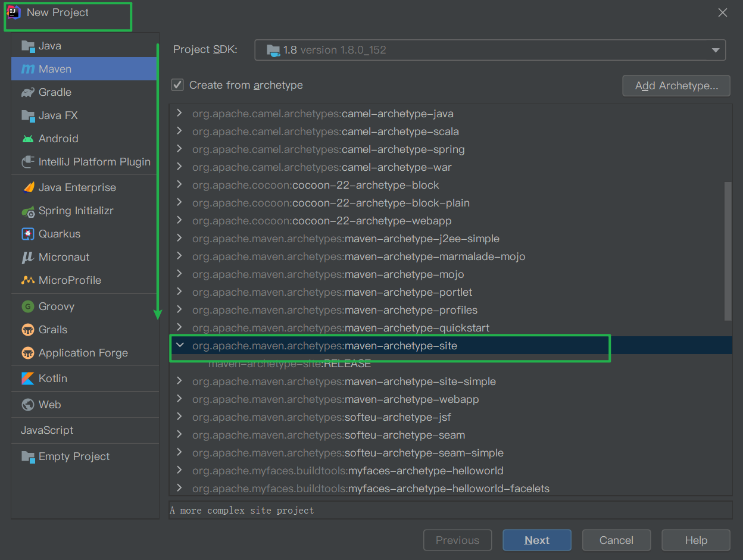Click the Grails icon
The image size is (743, 560).
point(28,330)
